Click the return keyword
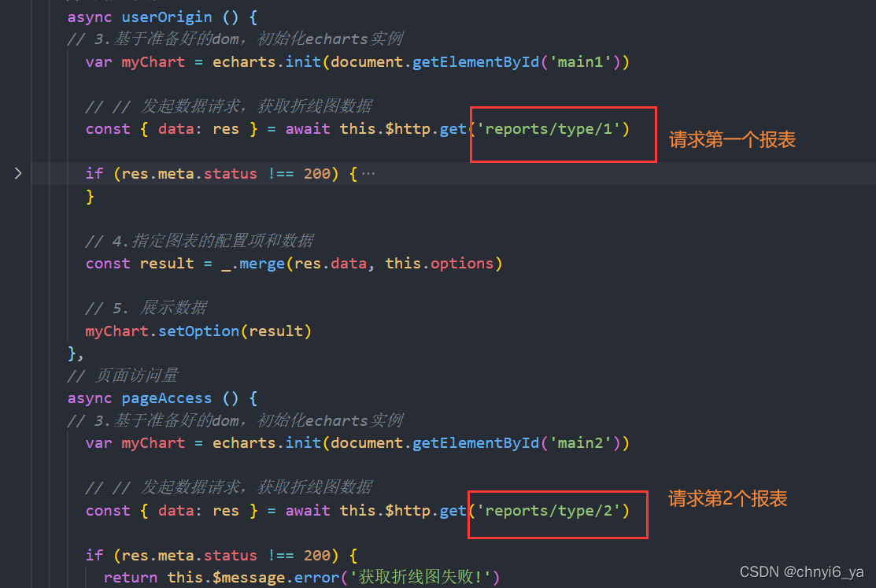The width and height of the screenshot is (876, 588). coord(130,578)
